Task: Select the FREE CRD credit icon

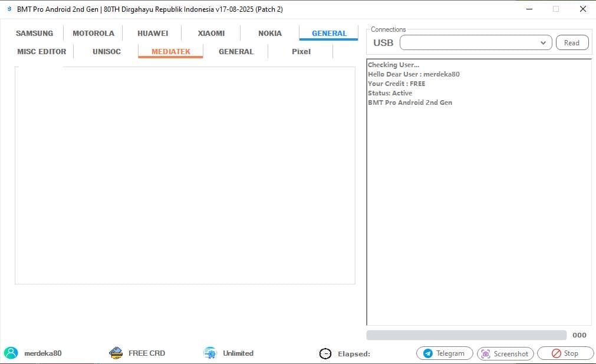Action: pyautogui.click(x=116, y=352)
